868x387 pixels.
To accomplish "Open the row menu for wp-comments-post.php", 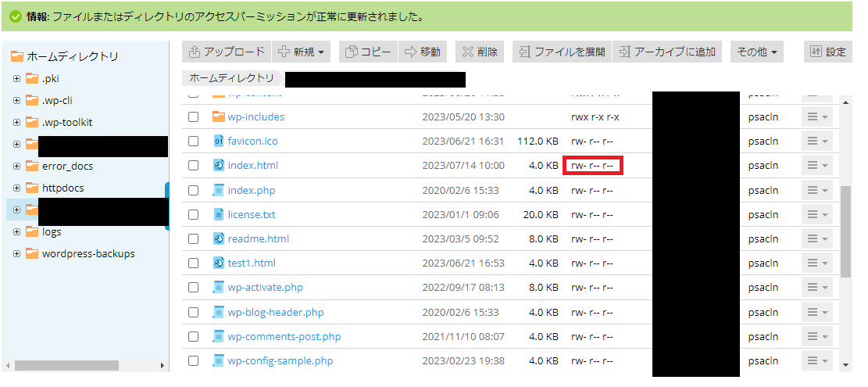I will click(x=817, y=337).
